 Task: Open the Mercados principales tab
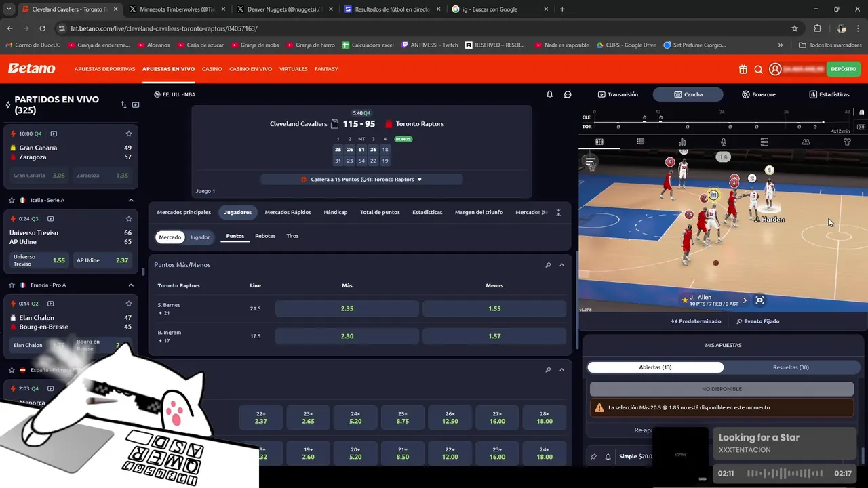tap(184, 212)
